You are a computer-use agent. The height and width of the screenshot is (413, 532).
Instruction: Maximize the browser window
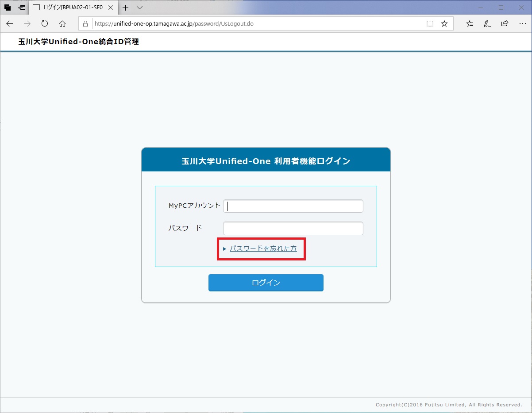[501, 8]
